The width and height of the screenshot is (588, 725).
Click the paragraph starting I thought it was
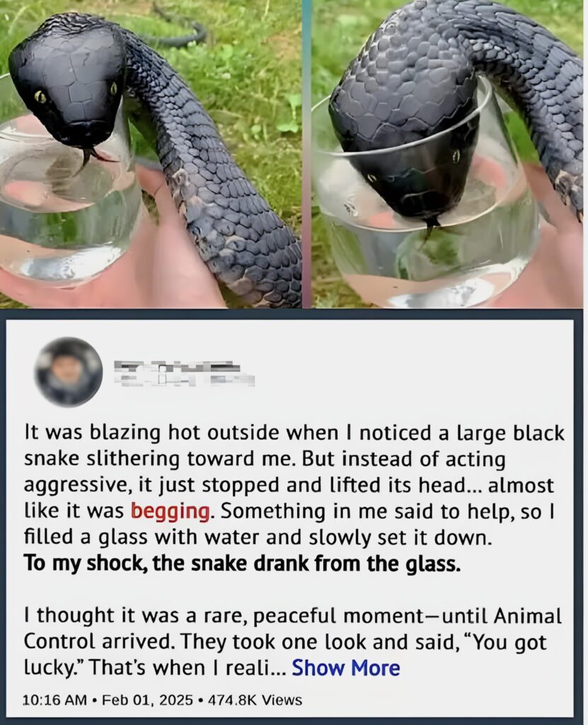point(293,641)
